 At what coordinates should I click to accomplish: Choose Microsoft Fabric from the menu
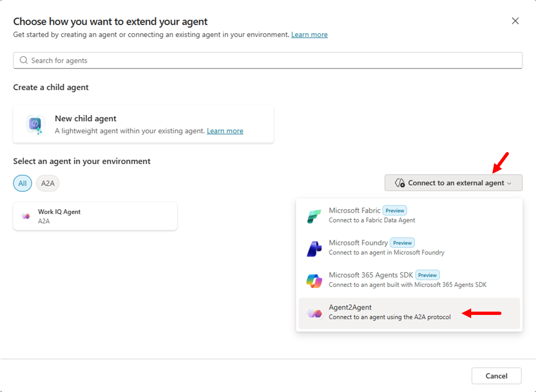coord(409,215)
